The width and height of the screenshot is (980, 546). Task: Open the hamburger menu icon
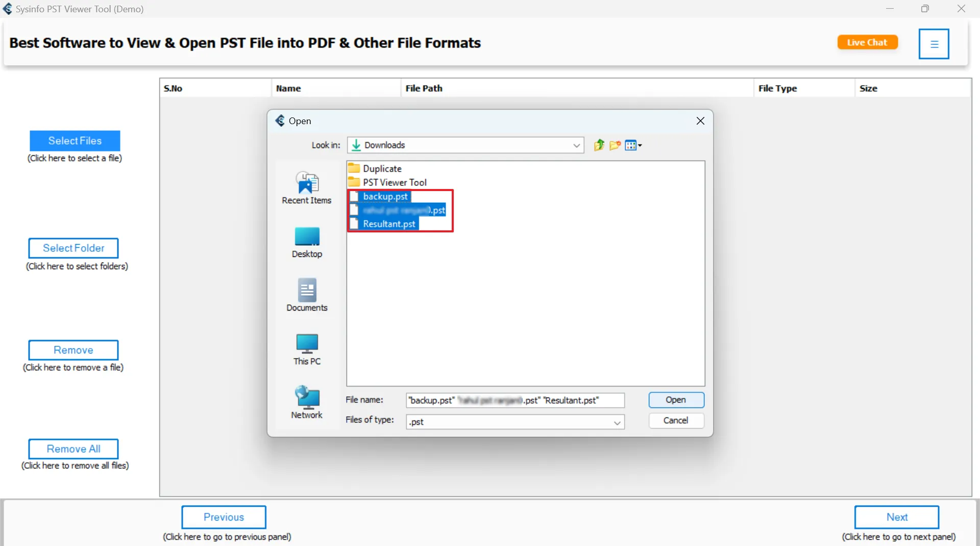click(x=934, y=44)
